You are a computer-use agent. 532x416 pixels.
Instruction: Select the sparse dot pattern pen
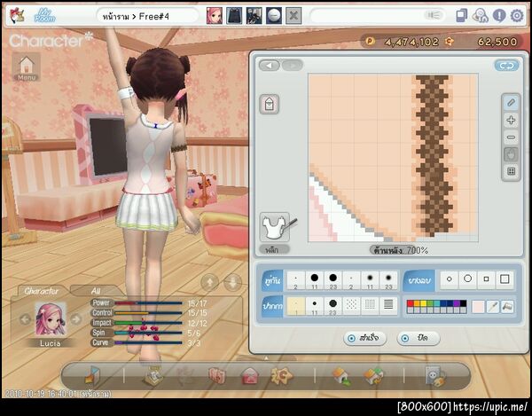351,306
